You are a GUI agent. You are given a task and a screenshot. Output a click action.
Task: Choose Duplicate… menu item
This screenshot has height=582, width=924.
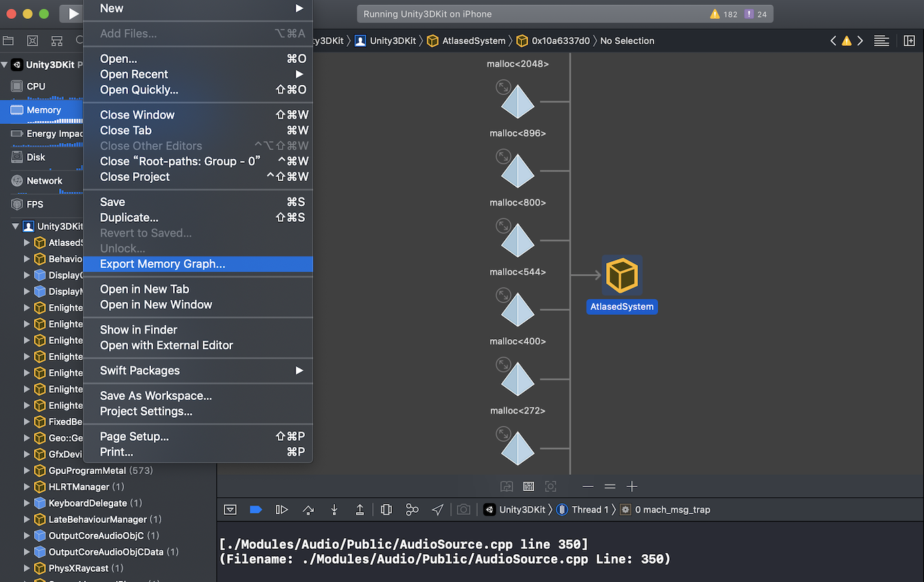(198, 217)
